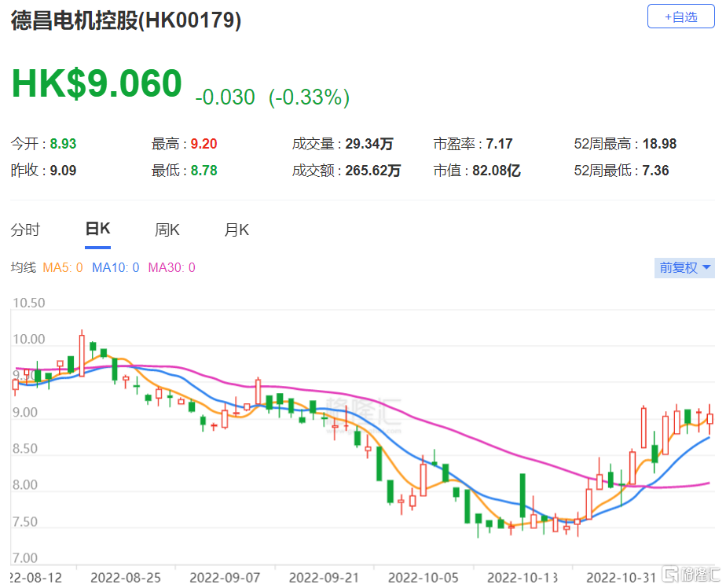Click the MA30 moving average legend

pyautogui.click(x=171, y=267)
